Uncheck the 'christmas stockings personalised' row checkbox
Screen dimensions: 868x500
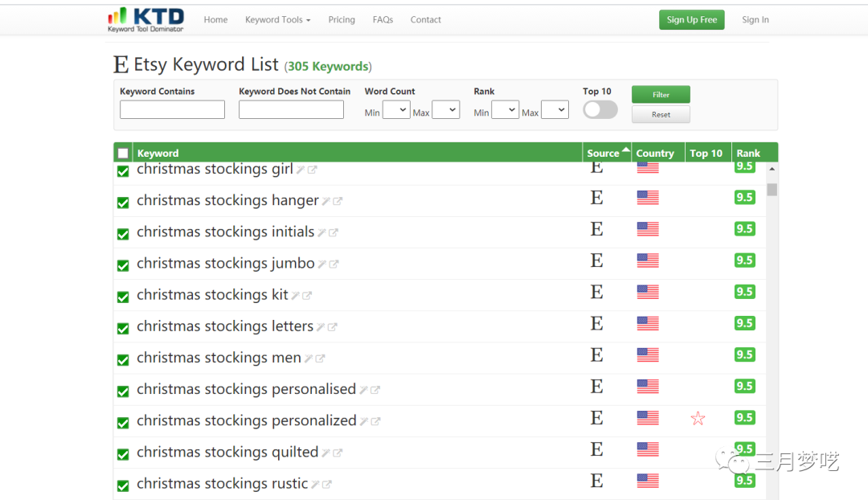pyautogui.click(x=123, y=391)
